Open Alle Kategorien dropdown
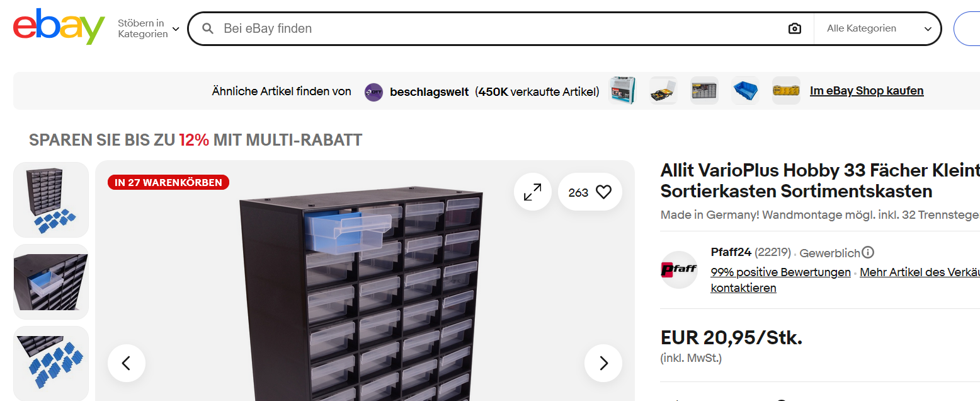The height and width of the screenshot is (401, 980). [x=878, y=28]
